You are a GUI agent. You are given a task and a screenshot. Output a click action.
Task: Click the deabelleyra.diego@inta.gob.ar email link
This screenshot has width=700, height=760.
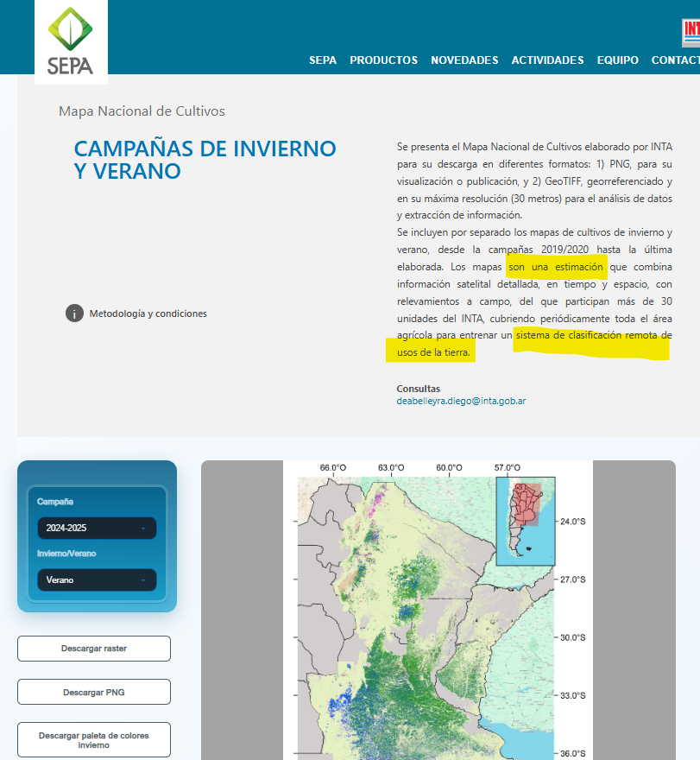pos(461,401)
